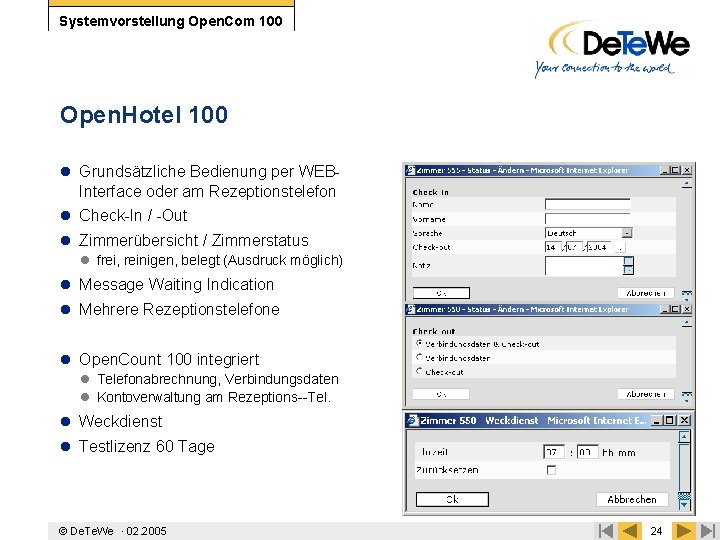Click the Notiz field scroll-up arrow
The image size is (720, 540).
tap(628, 260)
